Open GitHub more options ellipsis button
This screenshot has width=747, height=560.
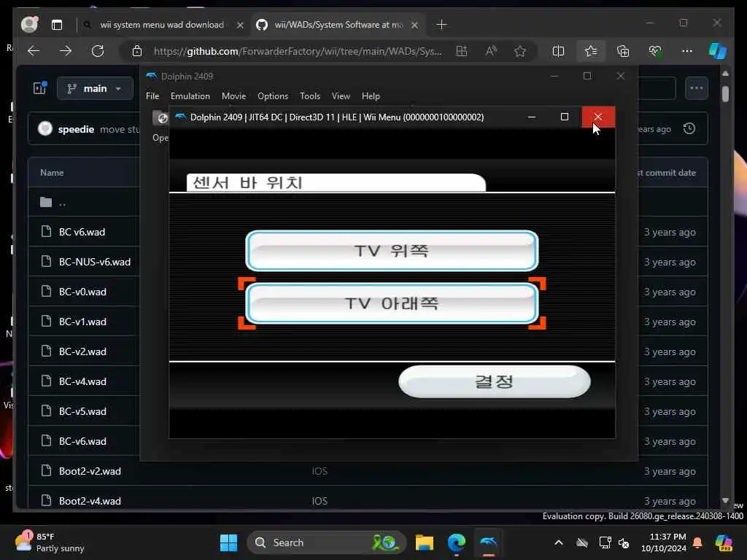(x=697, y=88)
